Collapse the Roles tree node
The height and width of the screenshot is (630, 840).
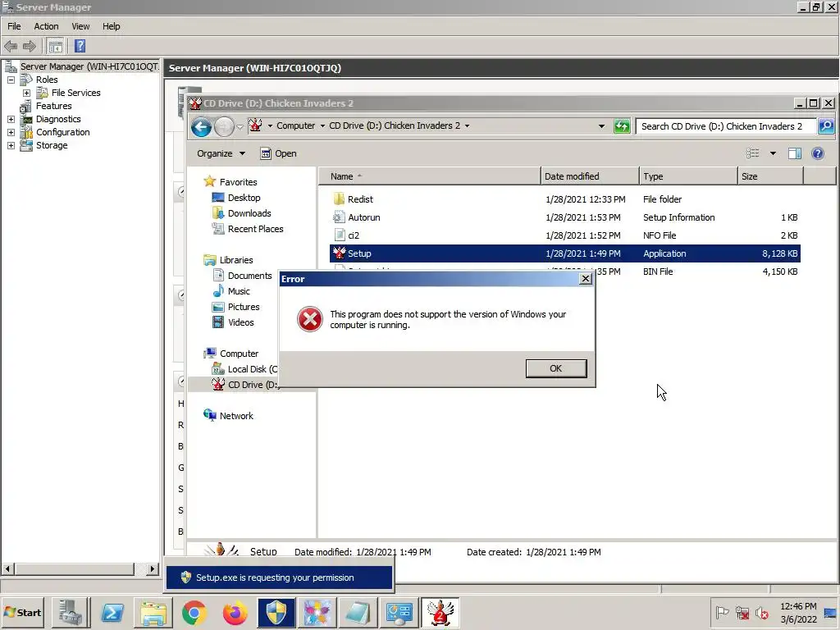[x=11, y=80]
